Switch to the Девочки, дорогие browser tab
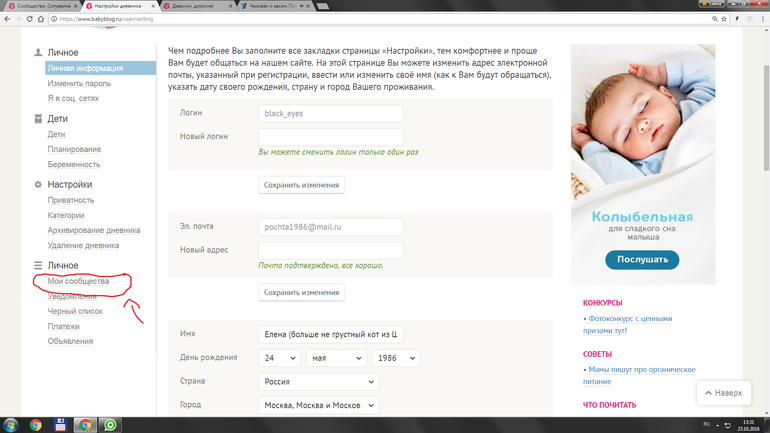The image size is (770, 433). (x=195, y=6)
